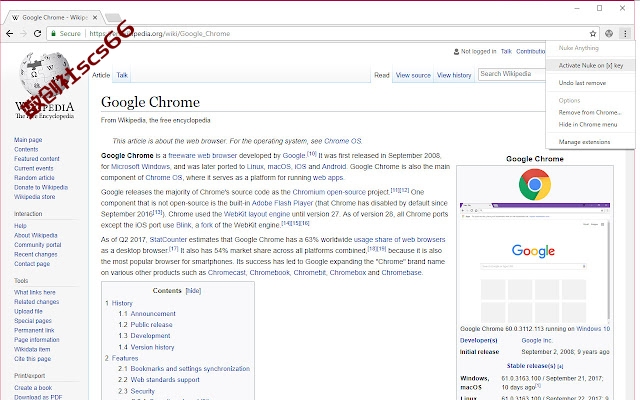Click the Not logged in Talk link
Viewport: 640px width, 400px height.
(x=506, y=51)
